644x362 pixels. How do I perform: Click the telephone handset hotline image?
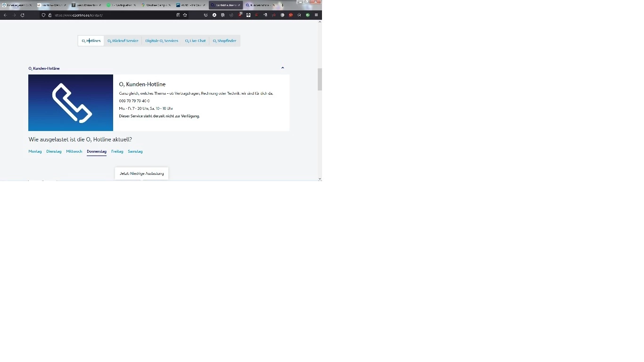71,103
